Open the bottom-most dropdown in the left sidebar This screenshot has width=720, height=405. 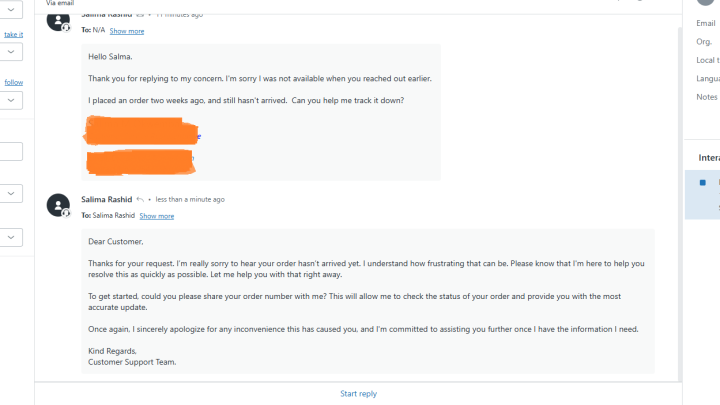coord(11,237)
